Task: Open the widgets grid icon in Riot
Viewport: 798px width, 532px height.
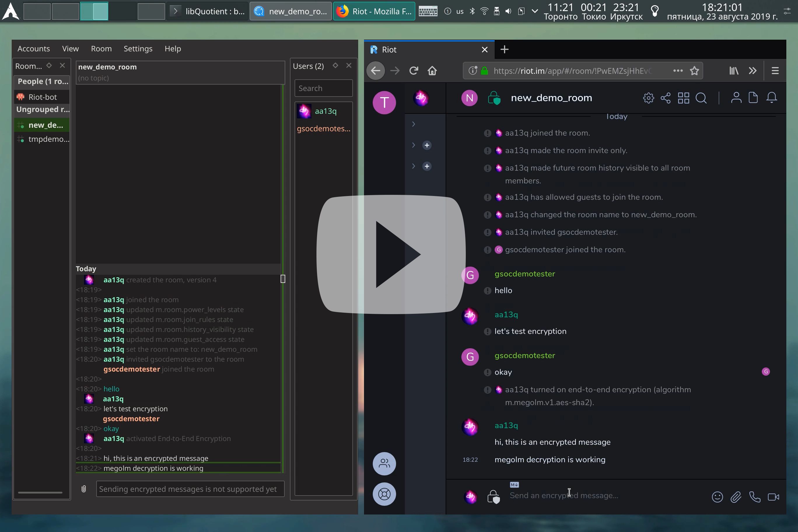Action: tap(683, 98)
